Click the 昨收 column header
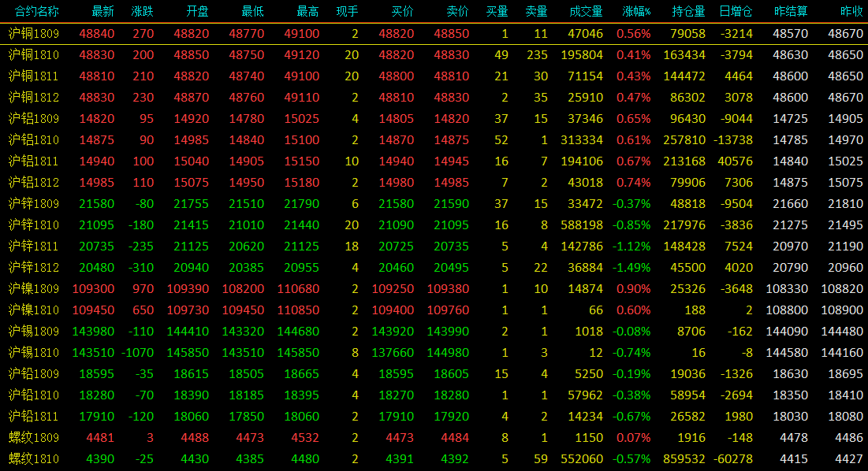This screenshot has height=471, width=868. (851, 11)
